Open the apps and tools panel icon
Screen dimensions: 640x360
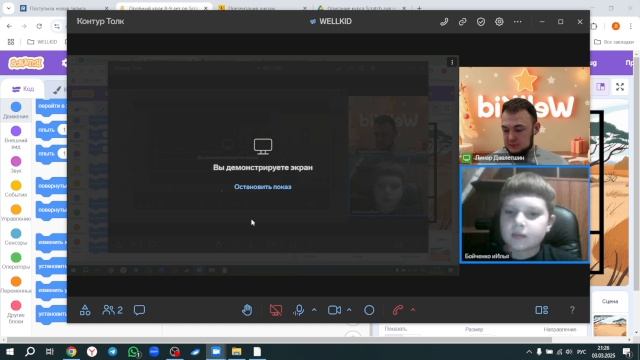tap(85, 310)
